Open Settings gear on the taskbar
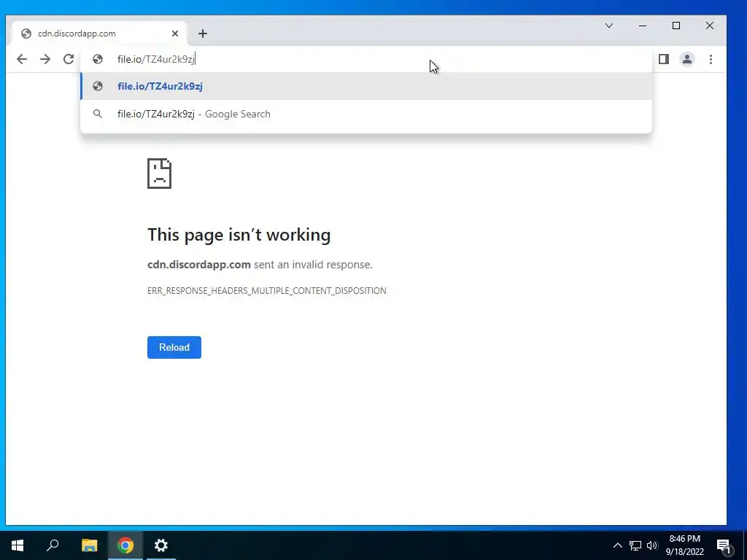The height and width of the screenshot is (560, 747). tap(161, 545)
